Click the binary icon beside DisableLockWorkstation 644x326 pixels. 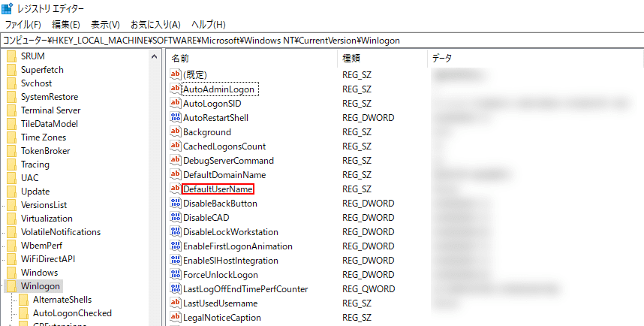[x=176, y=231]
